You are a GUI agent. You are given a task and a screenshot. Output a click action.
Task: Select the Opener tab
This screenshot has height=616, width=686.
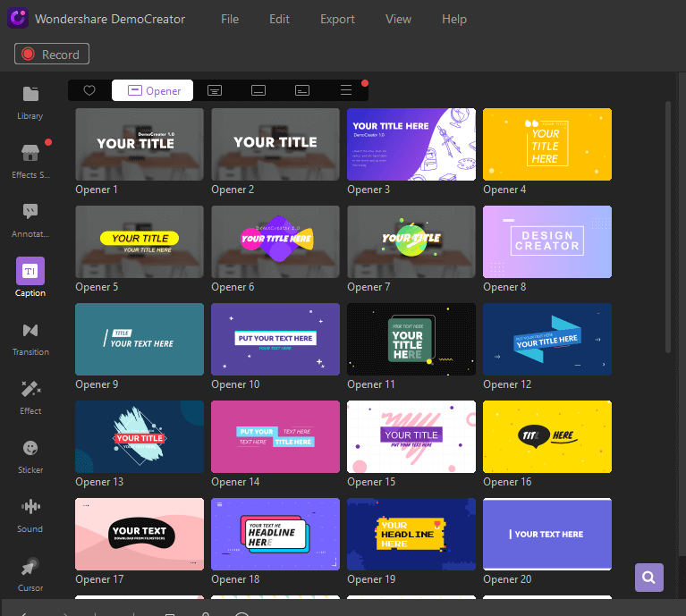click(x=152, y=90)
